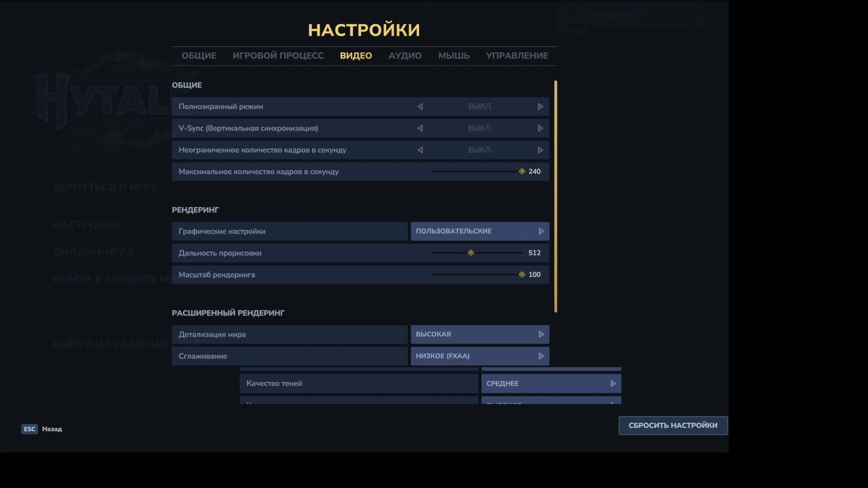Click Дальность прорисовки slider handle
The height and width of the screenshot is (488, 868).
[x=471, y=253]
